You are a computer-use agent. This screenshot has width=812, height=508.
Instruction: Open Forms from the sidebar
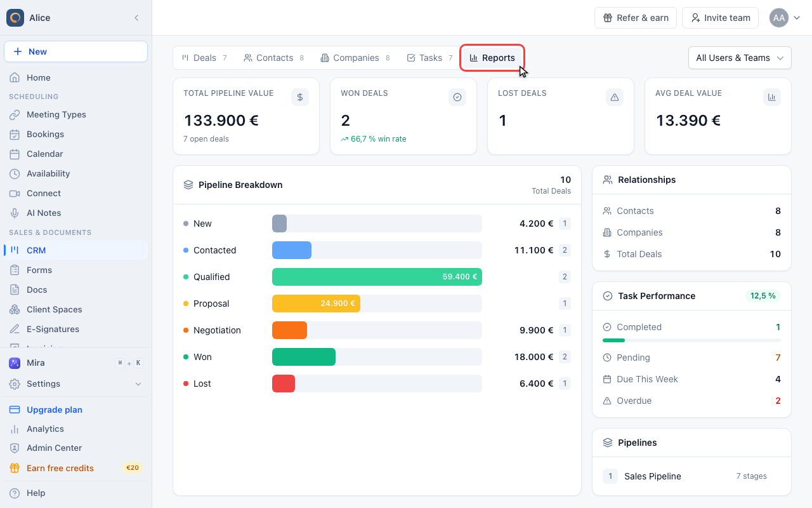point(76,270)
